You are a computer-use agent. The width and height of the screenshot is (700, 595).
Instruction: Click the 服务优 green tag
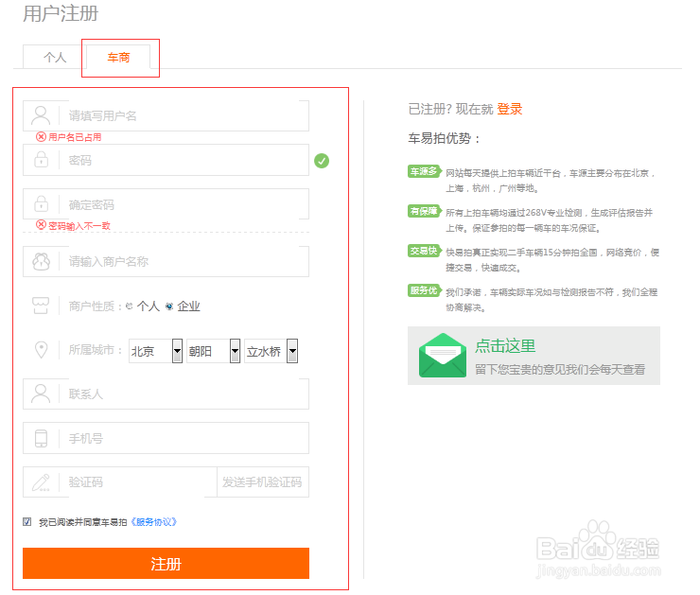pos(424,290)
